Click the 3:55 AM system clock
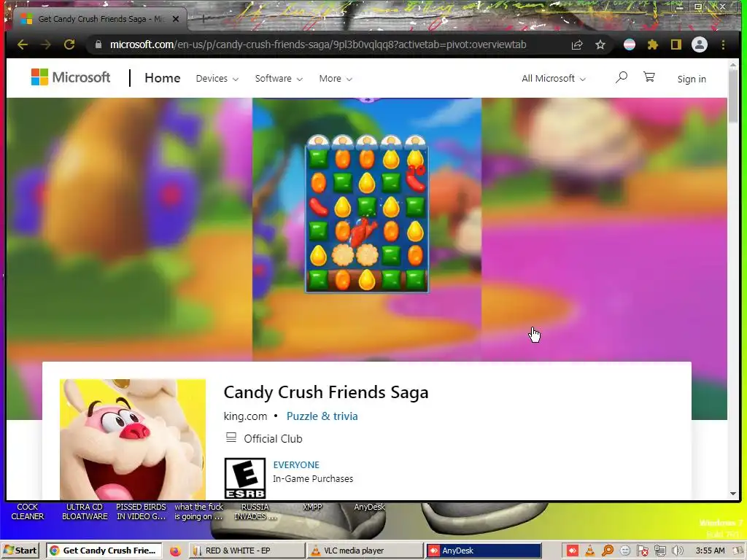This screenshot has height=560, width=747. [710, 551]
